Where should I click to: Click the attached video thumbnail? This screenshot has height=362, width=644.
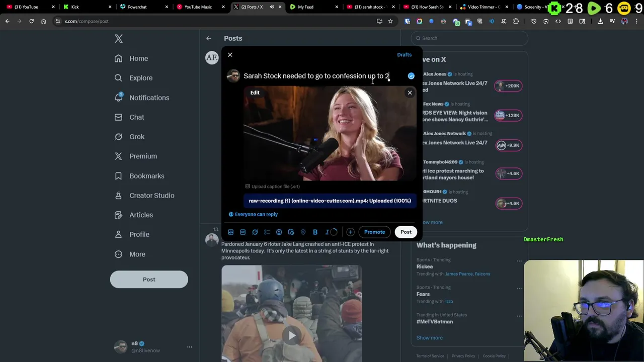pyautogui.click(x=330, y=133)
